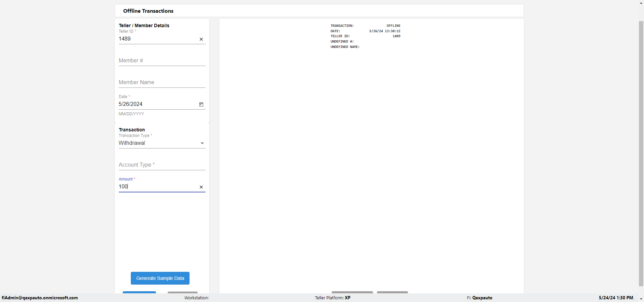Image resolution: width=644 pixels, height=302 pixels.
Task: Click the Workstation: status bar entry
Action: click(197, 298)
